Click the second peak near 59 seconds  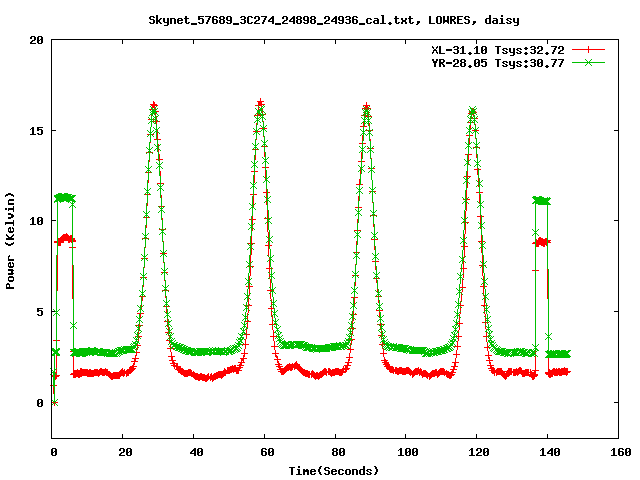click(260, 104)
